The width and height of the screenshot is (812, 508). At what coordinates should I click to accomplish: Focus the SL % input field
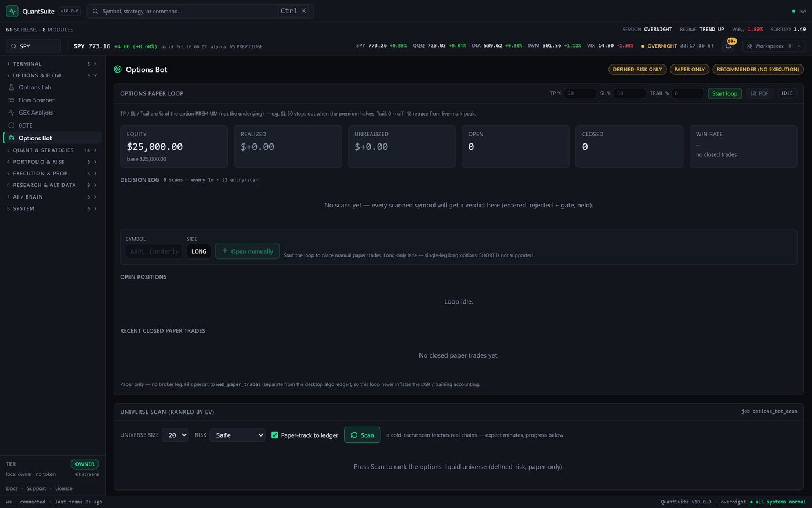629,93
